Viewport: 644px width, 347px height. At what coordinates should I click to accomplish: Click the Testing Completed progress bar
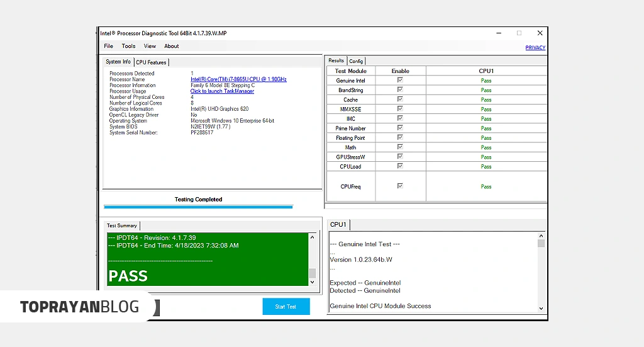pyautogui.click(x=198, y=207)
